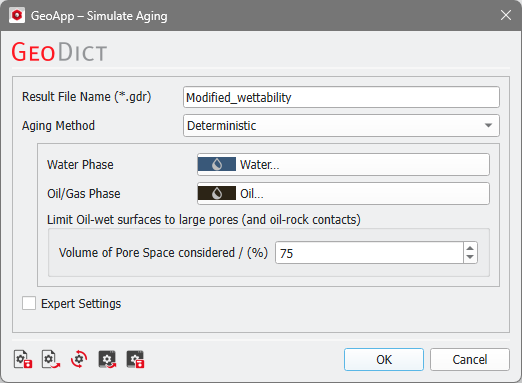Click the save-settings-to-file icon with the red disk
The width and height of the screenshot is (522, 383).
(x=23, y=359)
